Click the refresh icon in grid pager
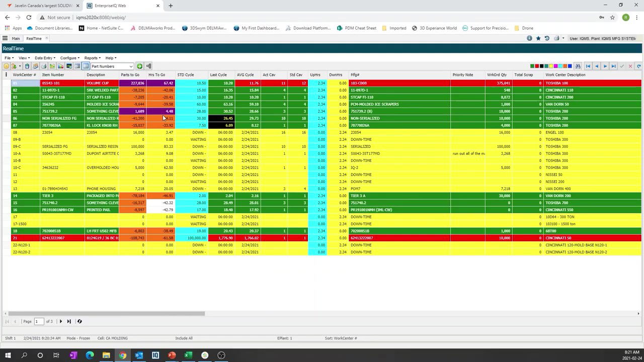Image resolution: width=644 pixels, height=362 pixels. 79,321
